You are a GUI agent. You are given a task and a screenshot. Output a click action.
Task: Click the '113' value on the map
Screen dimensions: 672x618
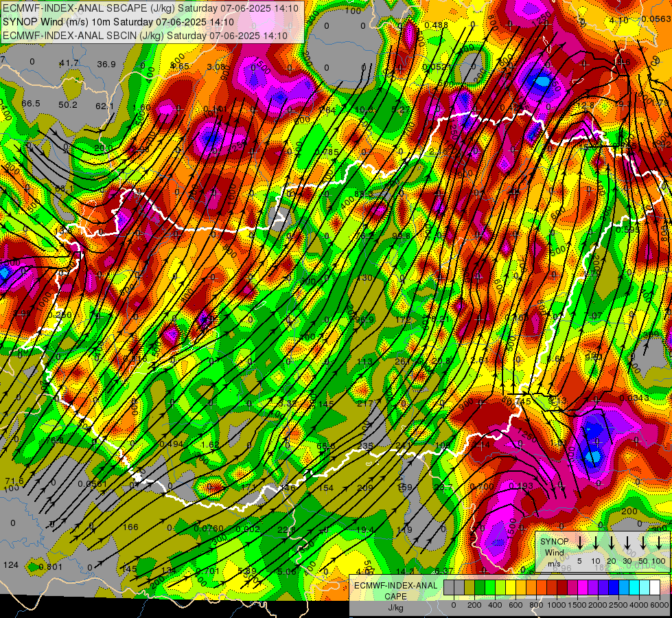364,362
